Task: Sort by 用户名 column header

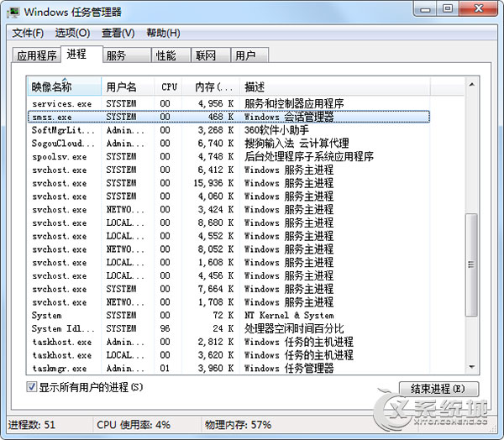Action: (x=128, y=86)
